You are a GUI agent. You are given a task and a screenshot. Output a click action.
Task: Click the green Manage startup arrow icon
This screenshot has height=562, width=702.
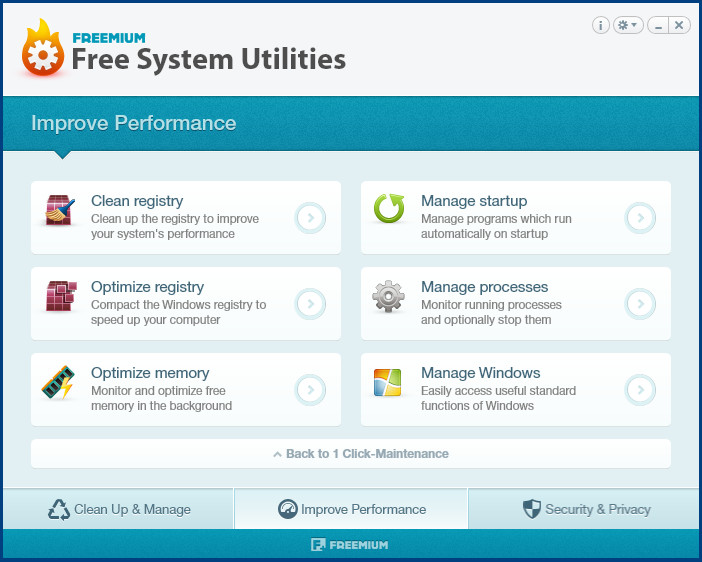click(x=389, y=208)
